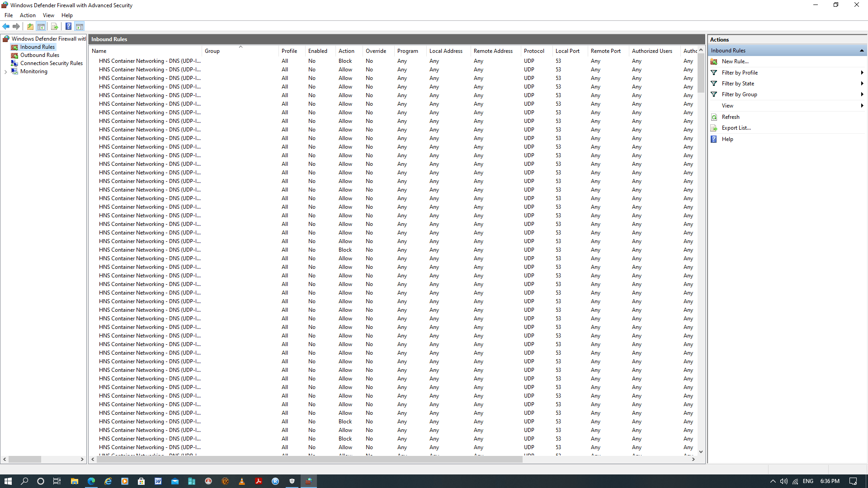Image resolution: width=868 pixels, height=488 pixels.
Task: Click the Refresh icon in Actions pane
Action: point(714,117)
